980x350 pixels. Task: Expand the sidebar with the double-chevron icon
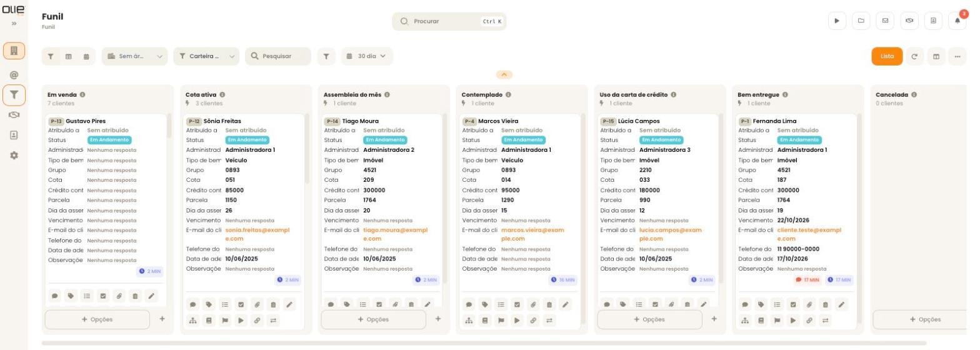pos(14,24)
